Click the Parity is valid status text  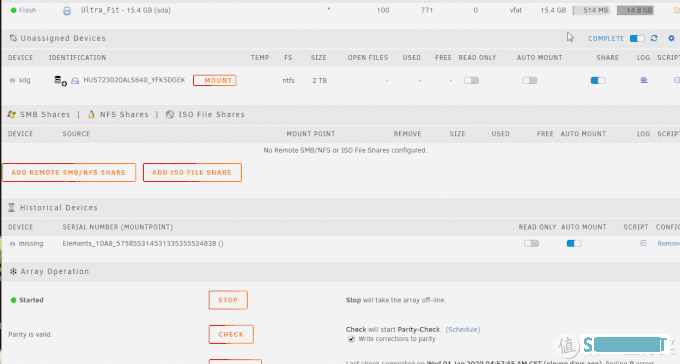[x=30, y=334]
